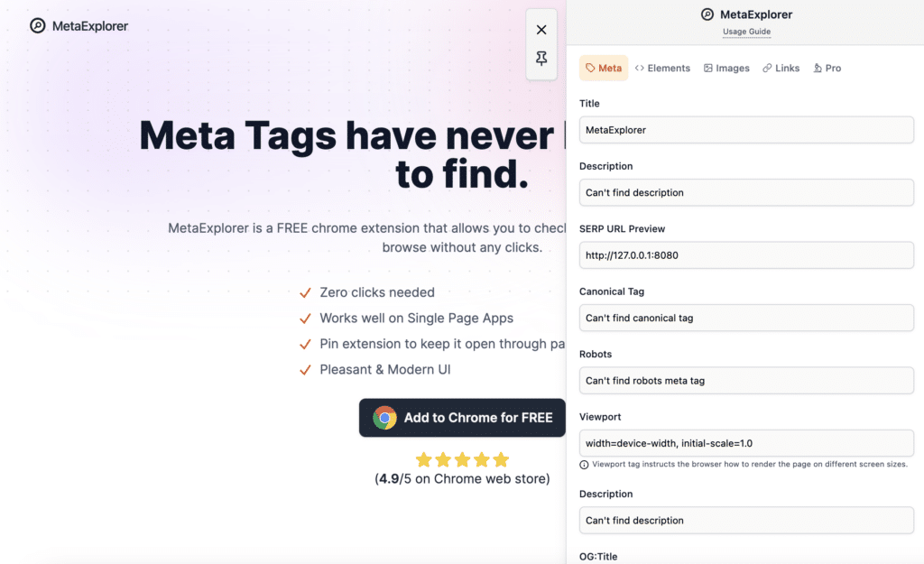Close the MetaExplorer side panel
924x564 pixels.
coord(541,30)
